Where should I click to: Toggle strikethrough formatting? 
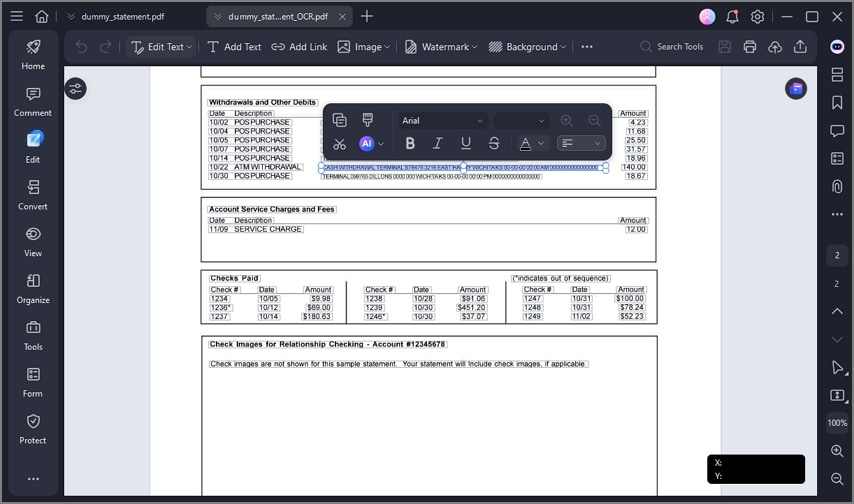[494, 143]
